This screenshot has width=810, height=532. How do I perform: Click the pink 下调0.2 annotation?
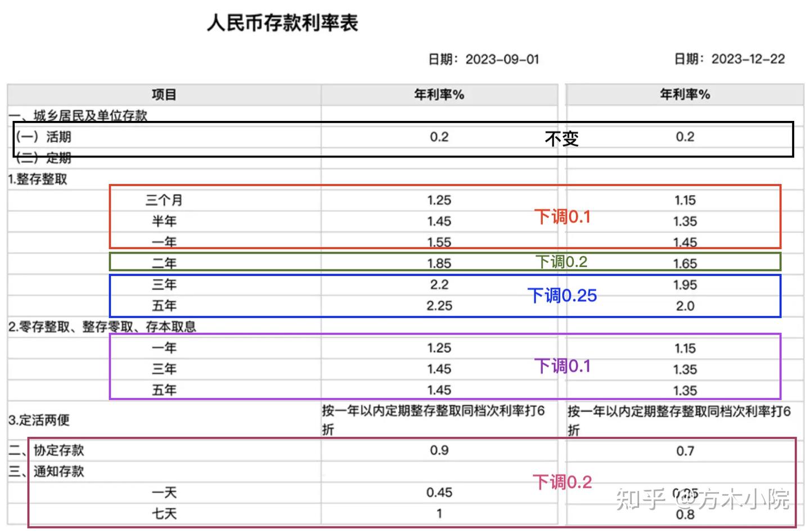pyautogui.click(x=562, y=482)
